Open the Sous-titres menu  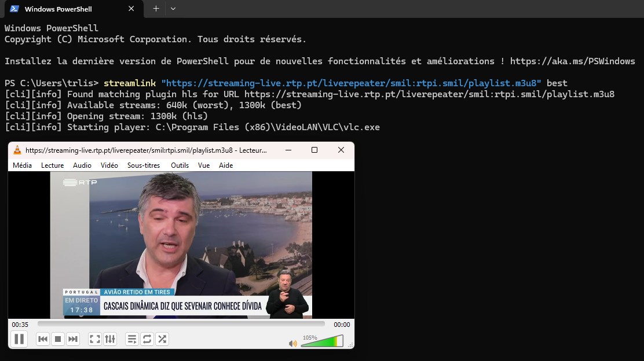(x=144, y=165)
